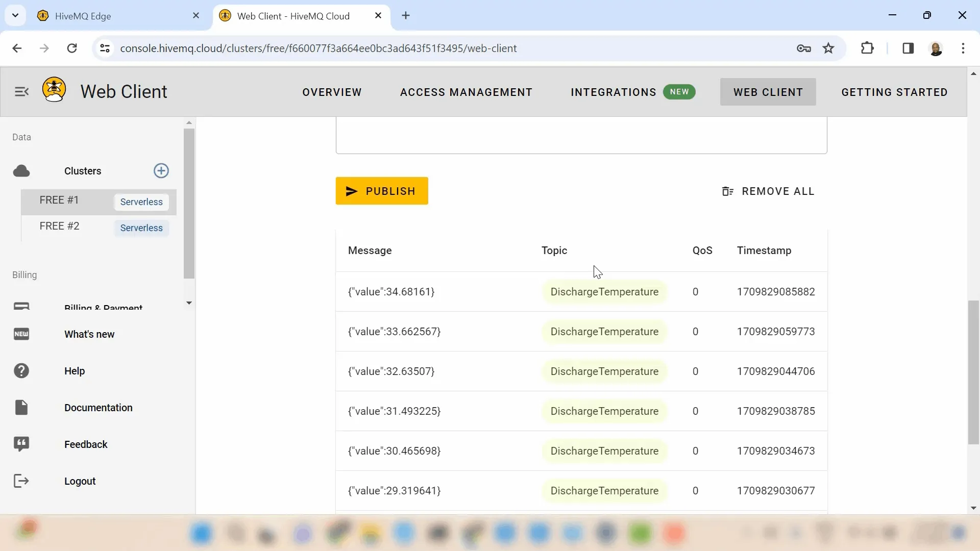Viewport: 980px width, 551px height.
Task: Add a new cluster with plus icon
Action: [x=161, y=171]
